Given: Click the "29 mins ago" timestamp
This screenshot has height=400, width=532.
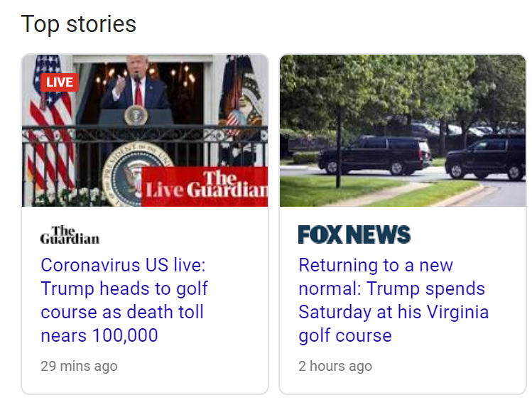Looking at the screenshot, I should (79, 367).
